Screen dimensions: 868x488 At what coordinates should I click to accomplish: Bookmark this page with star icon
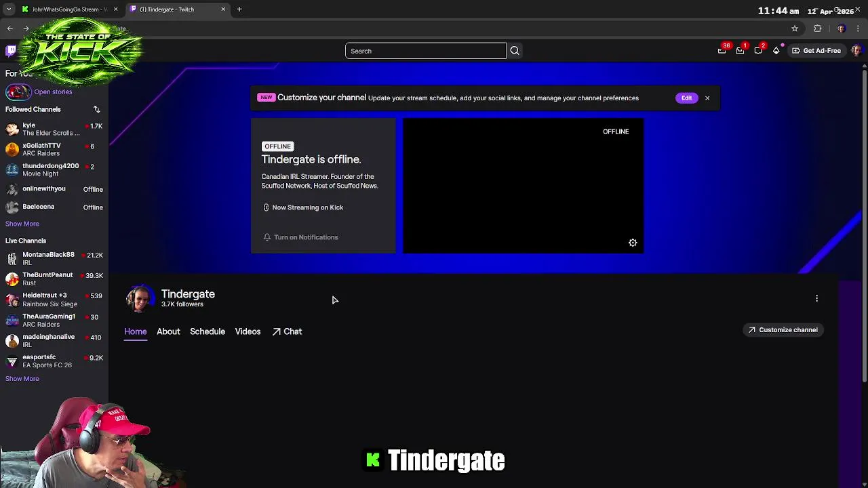tap(795, 28)
